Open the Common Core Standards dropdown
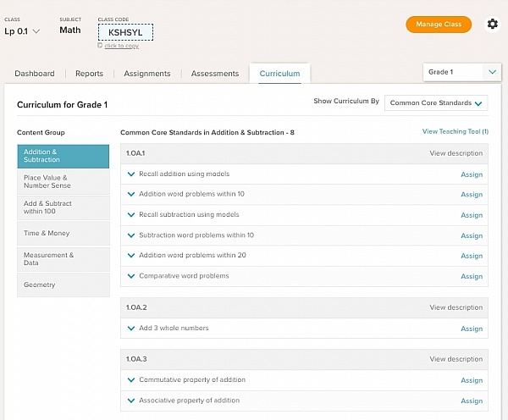Viewport: 508px width, 420px height. 436,103
